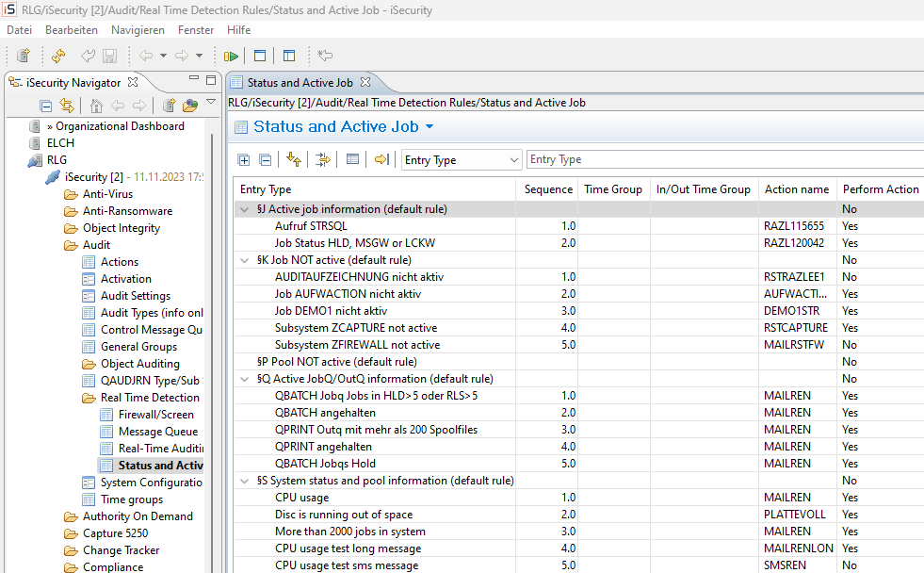
Task: Sort by the Perform Action column header
Action: pyautogui.click(x=881, y=189)
